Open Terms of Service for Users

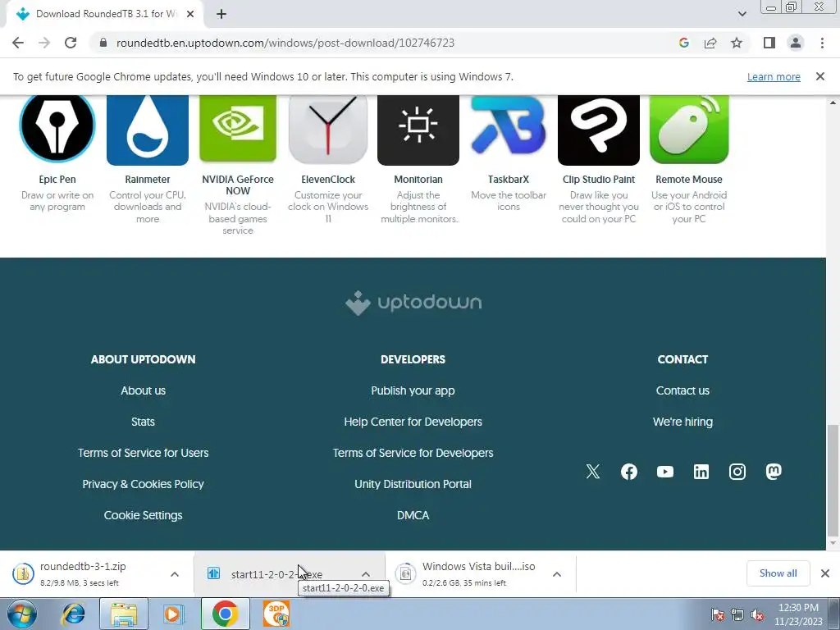tap(143, 453)
